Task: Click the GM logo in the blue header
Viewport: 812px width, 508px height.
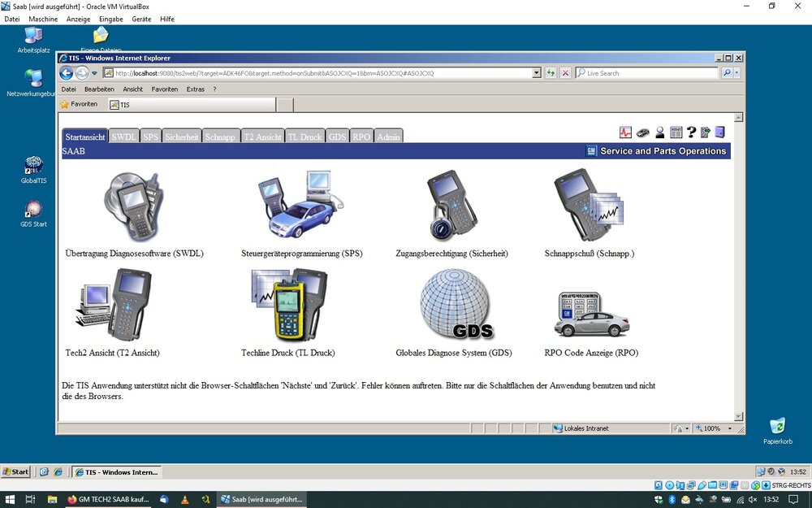Action: coord(591,151)
